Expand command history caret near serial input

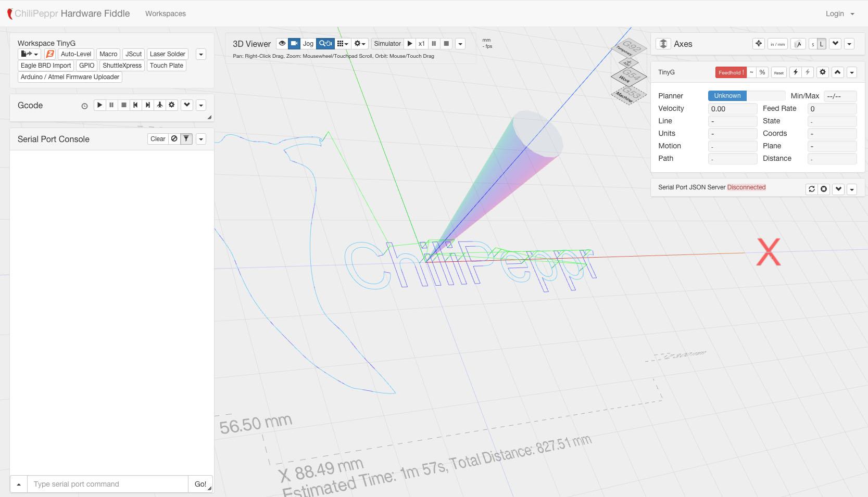pyautogui.click(x=19, y=484)
